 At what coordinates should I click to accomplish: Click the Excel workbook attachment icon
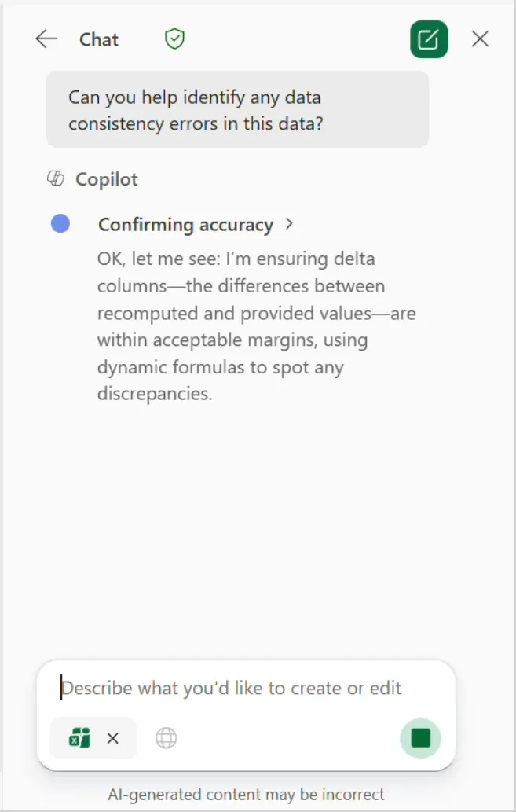(79, 738)
